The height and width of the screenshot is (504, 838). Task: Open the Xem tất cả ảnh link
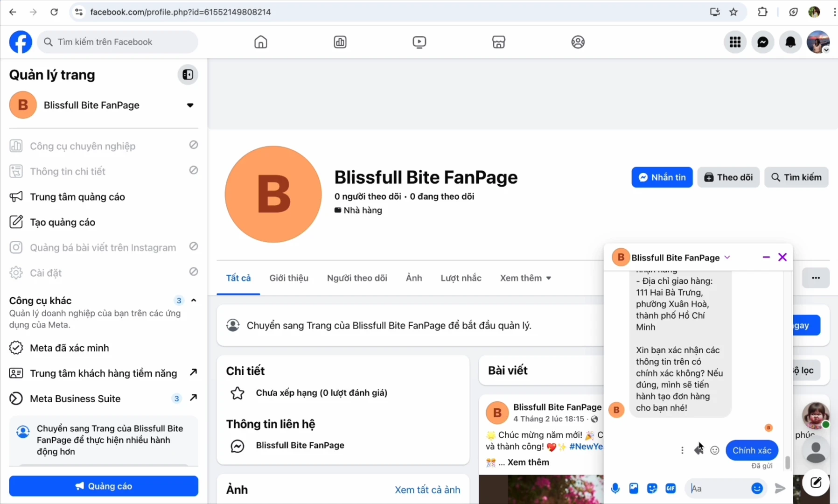tap(427, 490)
